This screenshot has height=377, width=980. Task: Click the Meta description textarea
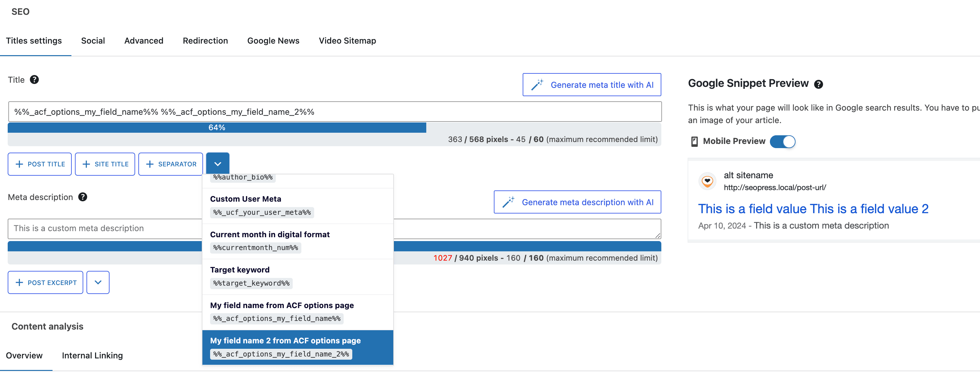(334, 229)
